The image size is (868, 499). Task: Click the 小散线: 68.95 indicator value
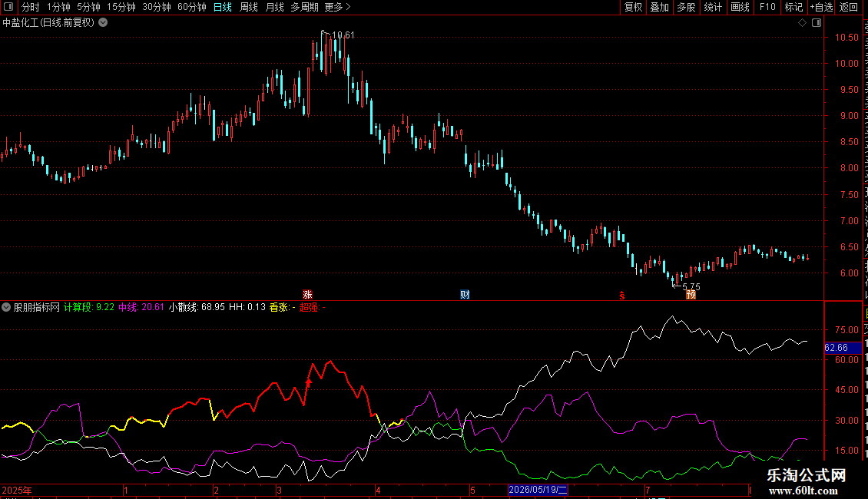197,307
